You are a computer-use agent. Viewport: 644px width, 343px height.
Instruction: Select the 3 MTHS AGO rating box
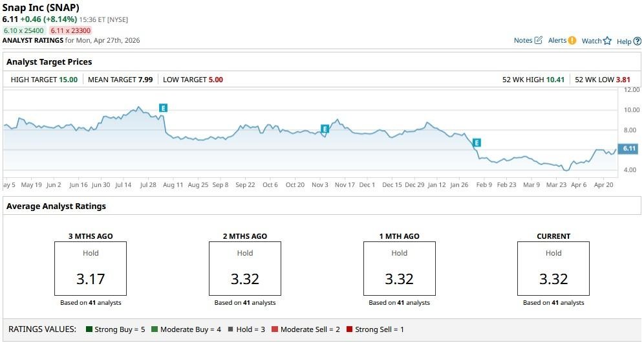(91, 269)
